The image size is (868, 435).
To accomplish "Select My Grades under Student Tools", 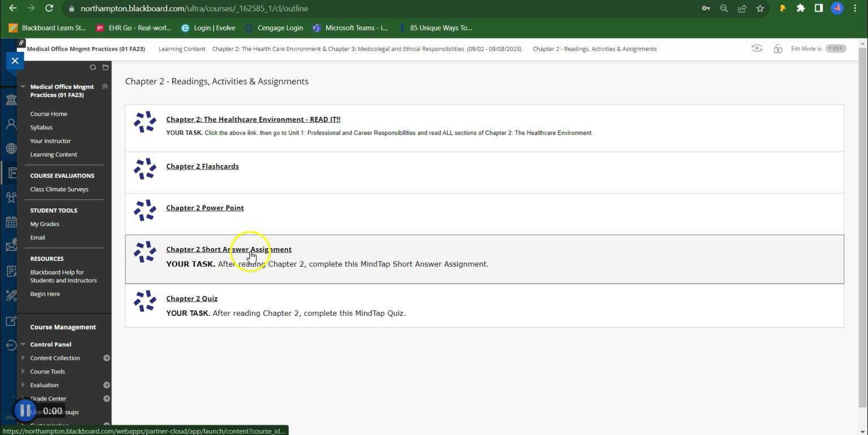I will point(44,224).
